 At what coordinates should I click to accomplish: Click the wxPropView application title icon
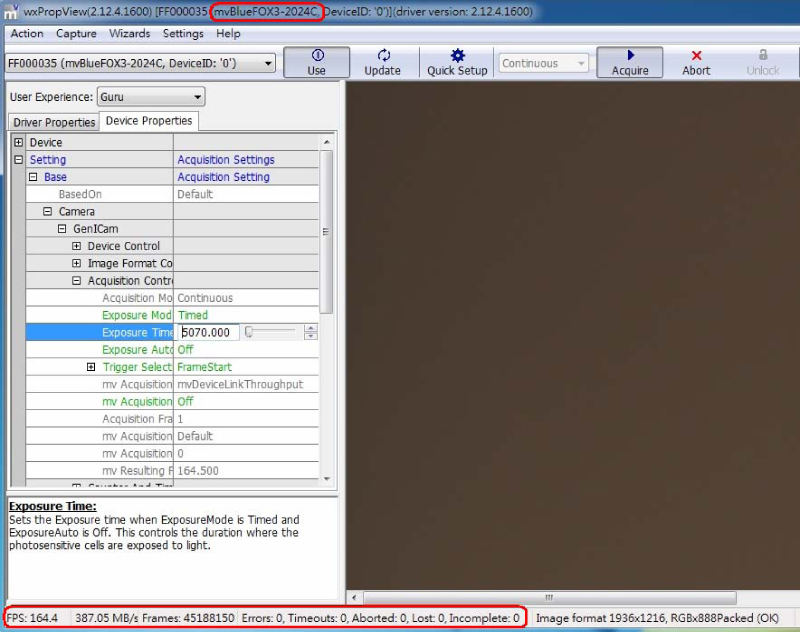(x=10, y=10)
